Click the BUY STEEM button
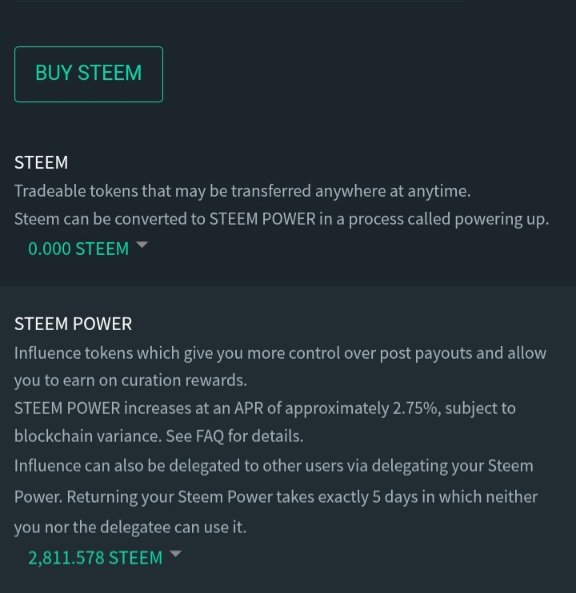The width and height of the screenshot is (576, 593). 88,74
